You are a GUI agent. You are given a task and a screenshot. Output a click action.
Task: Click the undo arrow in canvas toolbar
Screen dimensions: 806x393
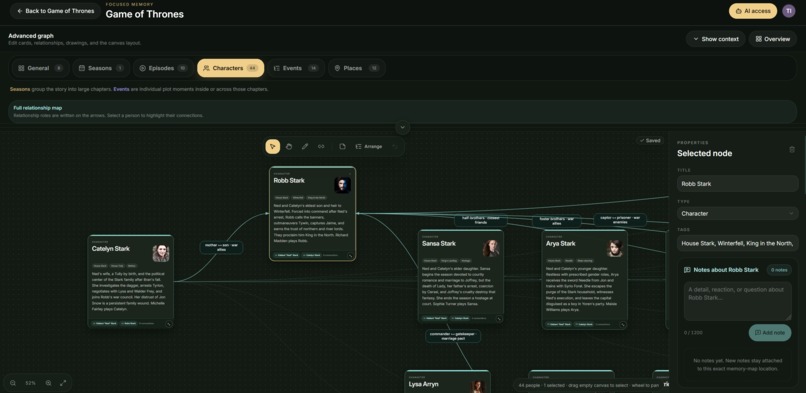(395, 146)
